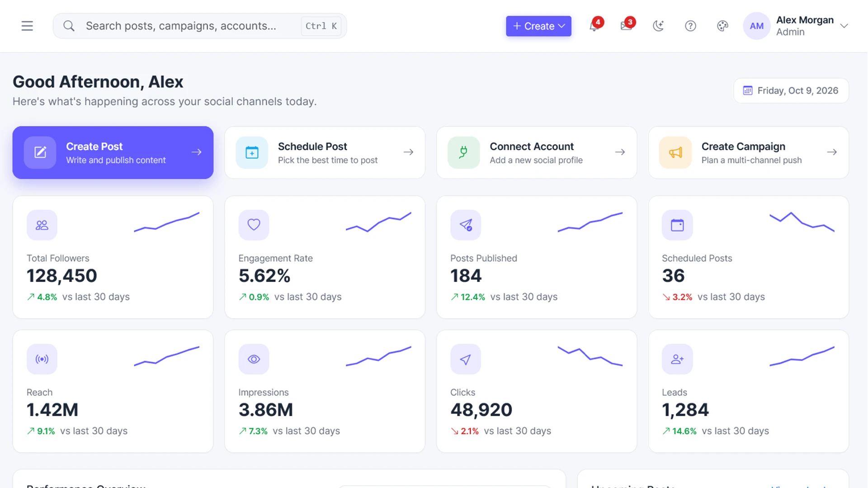Click the Total Followers people icon

42,225
